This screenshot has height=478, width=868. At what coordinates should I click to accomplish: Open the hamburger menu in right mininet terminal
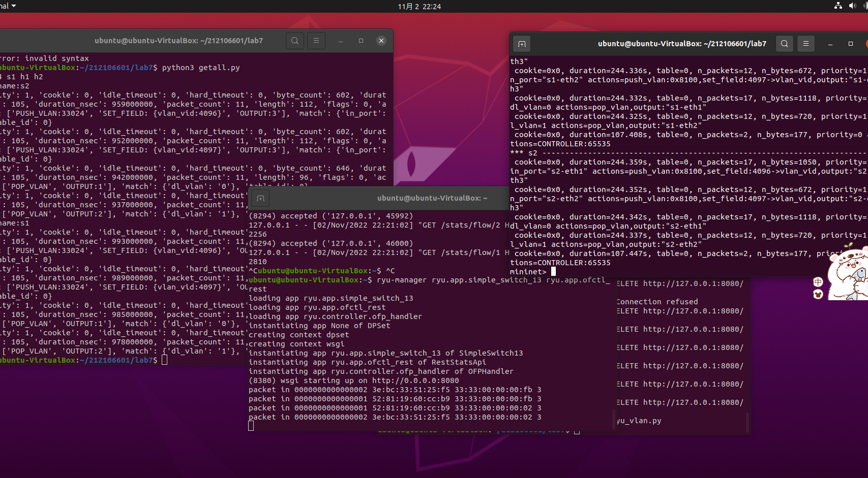click(x=806, y=44)
